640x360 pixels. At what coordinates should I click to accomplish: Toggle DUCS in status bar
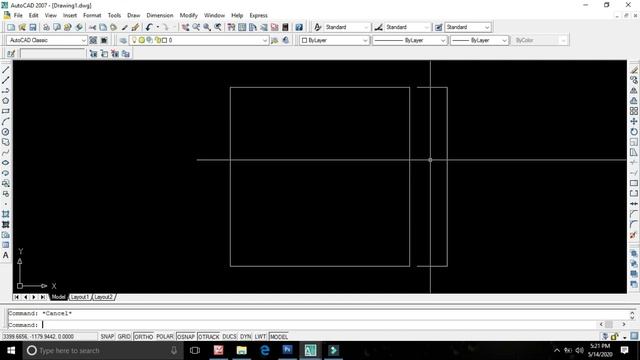coord(229,337)
